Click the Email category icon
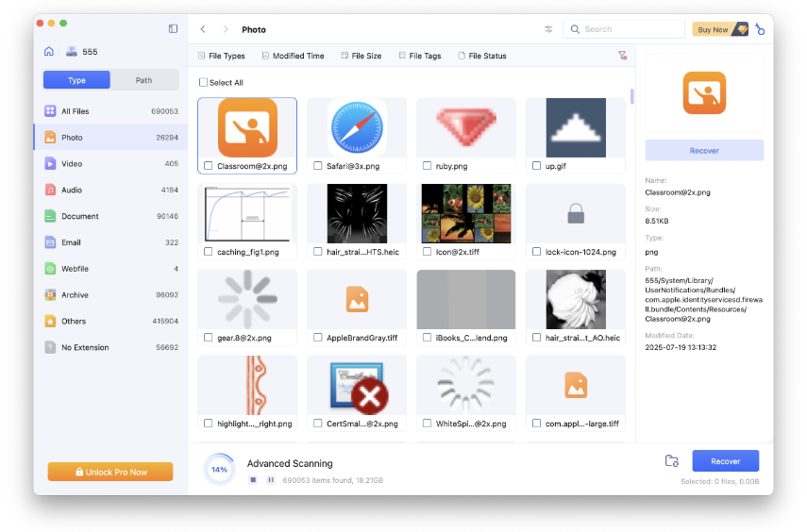807x532 pixels. tap(50, 242)
